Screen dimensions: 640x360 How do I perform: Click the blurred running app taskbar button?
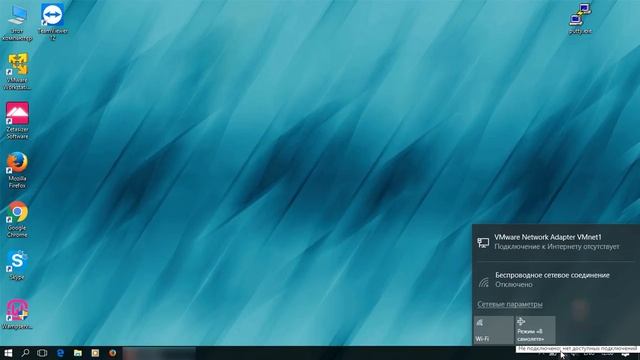click(x=159, y=353)
